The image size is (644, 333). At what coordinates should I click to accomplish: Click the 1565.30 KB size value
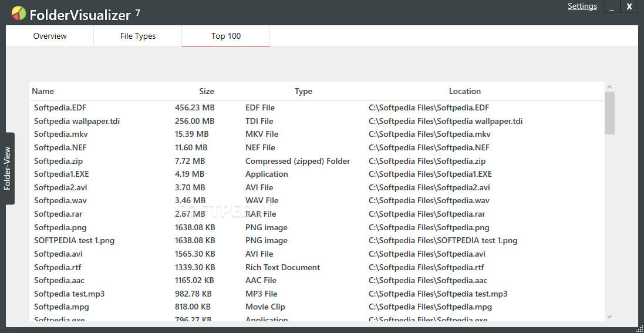[x=195, y=254]
